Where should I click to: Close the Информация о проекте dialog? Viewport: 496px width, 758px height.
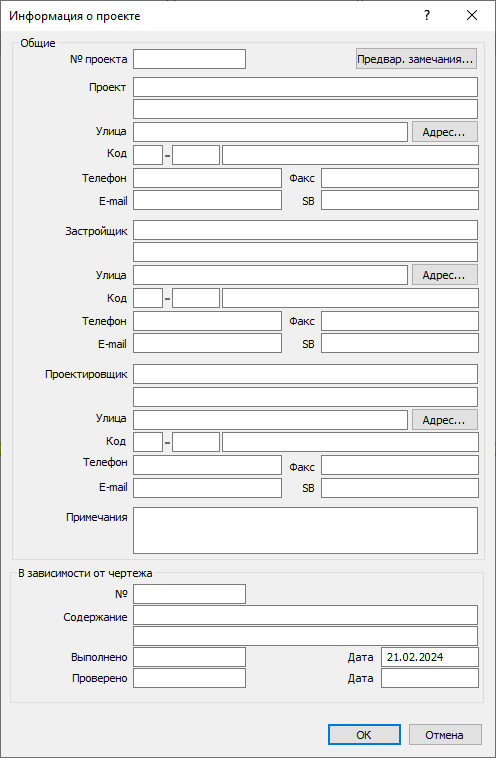(472, 15)
